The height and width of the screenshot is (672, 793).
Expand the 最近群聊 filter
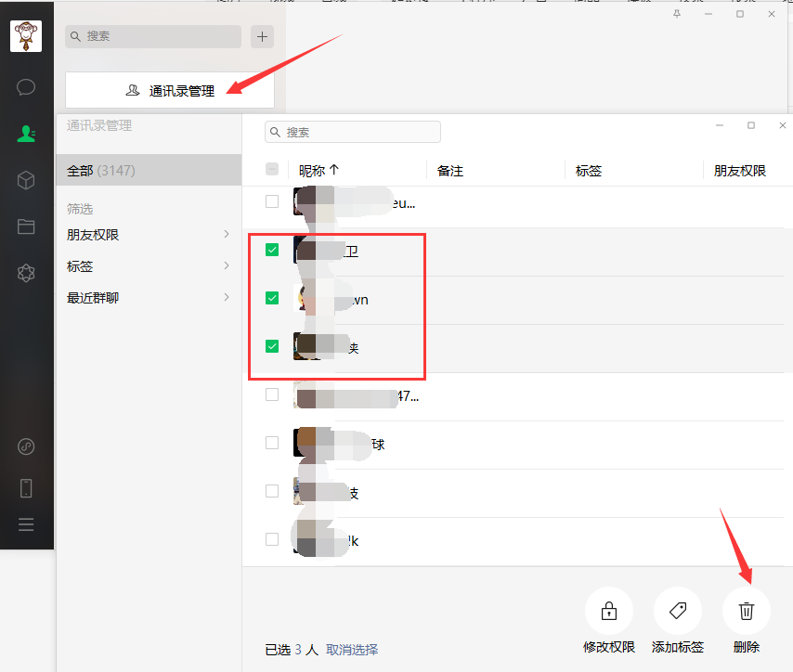pyautogui.click(x=149, y=297)
